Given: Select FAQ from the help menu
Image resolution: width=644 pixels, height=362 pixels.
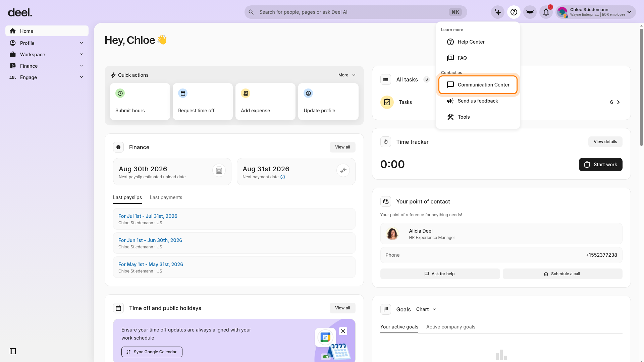Looking at the screenshot, I should click(x=478, y=58).
